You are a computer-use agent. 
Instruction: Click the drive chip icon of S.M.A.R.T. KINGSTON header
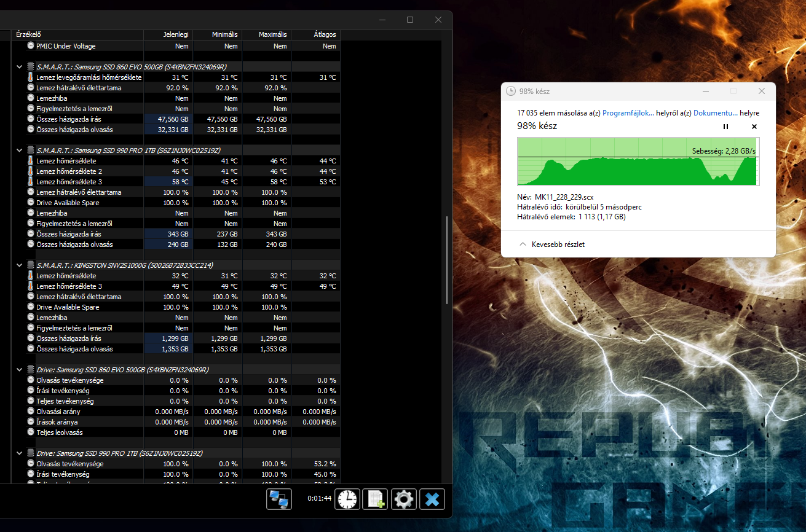[x=31, y=265]
